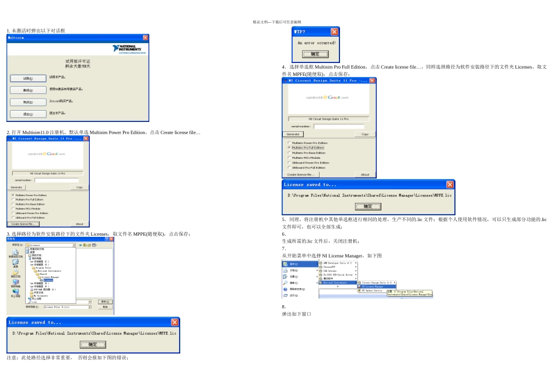Click About in the step 4 keygen window
Screen dimensions: 554x392
(x=365, y=174)
